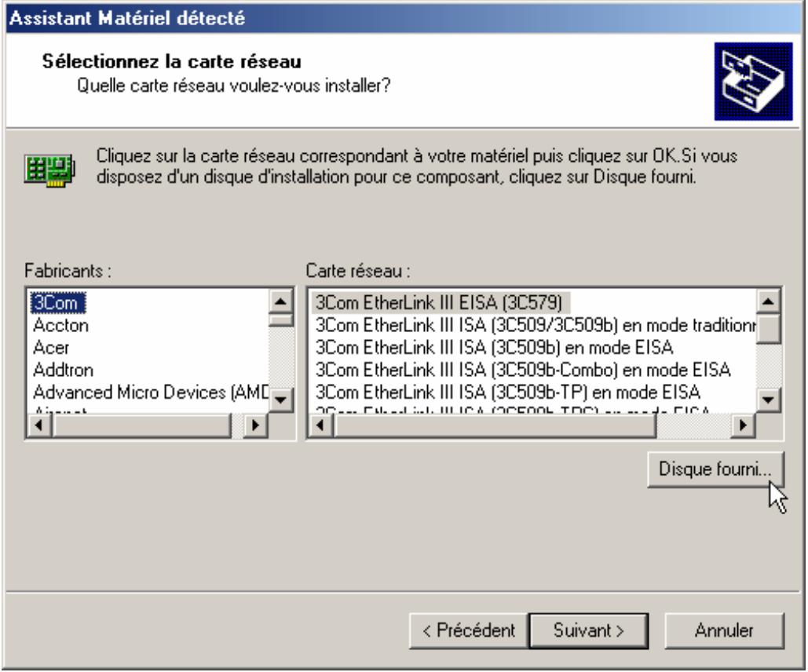The image size is (808, 672).
Task: Click the hardware wizard icon in header
Action: click(753, 82)
